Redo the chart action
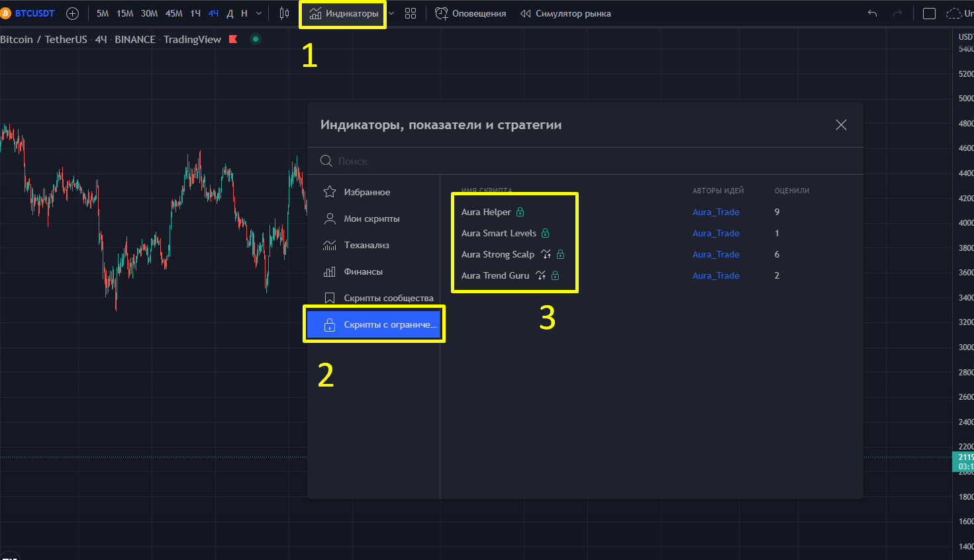Viewport: 974px width, 560px height. [x=897, y=13]
